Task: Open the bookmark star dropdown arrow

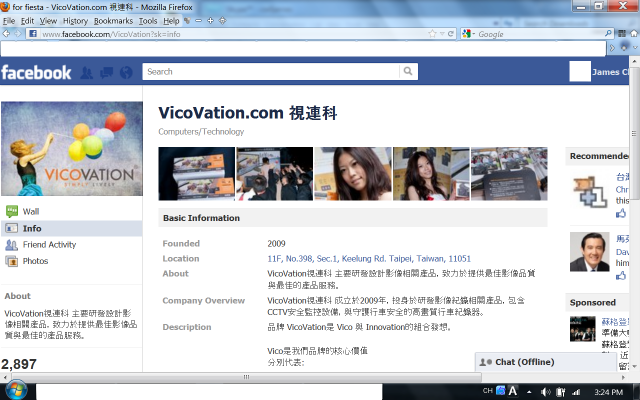Action: [442, 34]
